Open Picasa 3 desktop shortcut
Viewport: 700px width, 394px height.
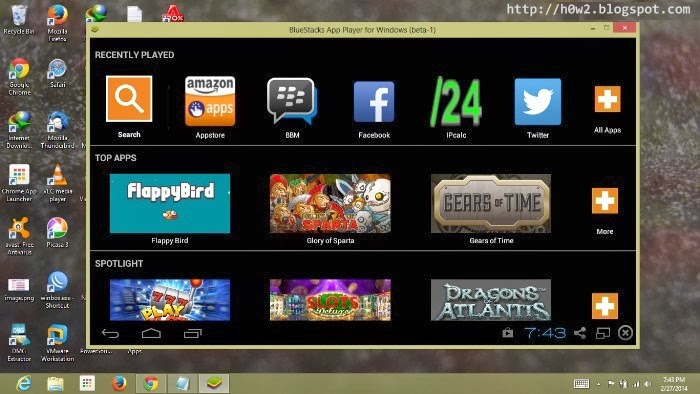[58, 232]
